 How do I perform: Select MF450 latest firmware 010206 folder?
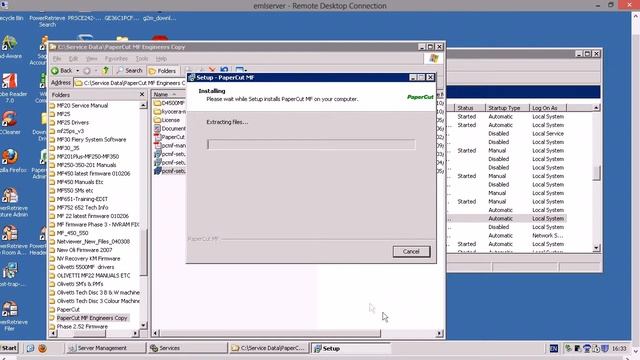point(93,173)
